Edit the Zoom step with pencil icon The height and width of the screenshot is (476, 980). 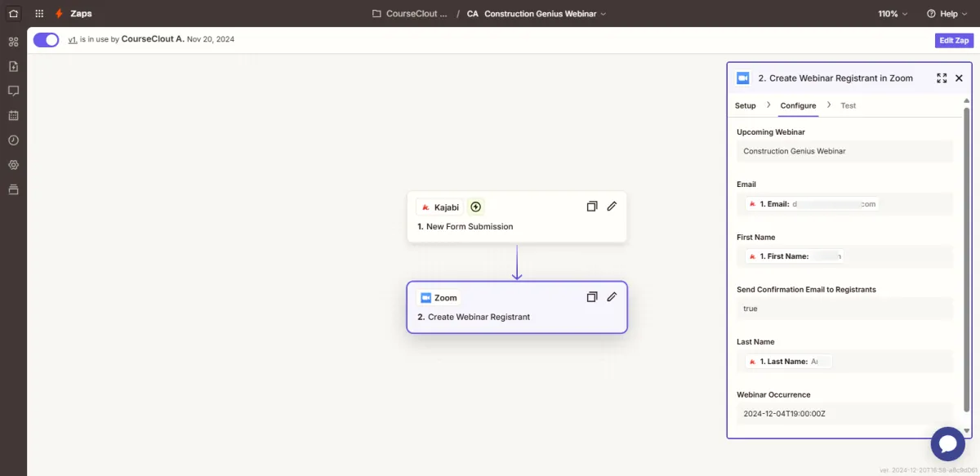(612, 297)
